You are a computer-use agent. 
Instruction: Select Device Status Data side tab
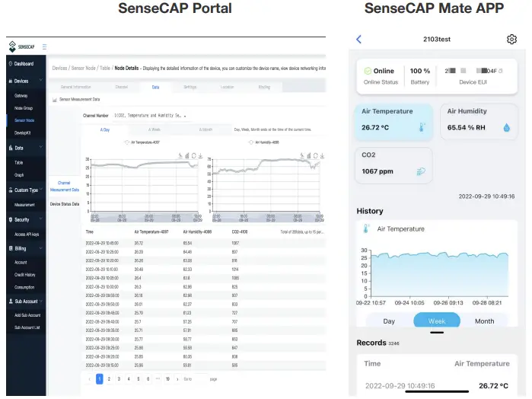[x=65, y=204]
